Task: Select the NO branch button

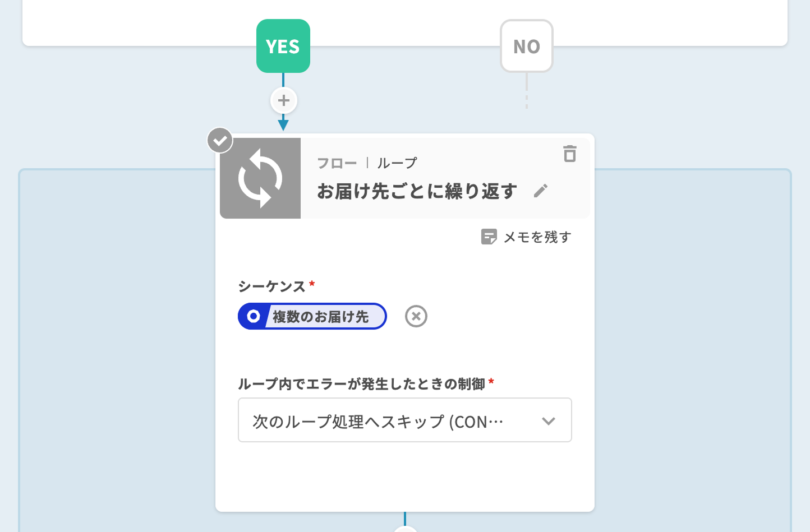Action: (x=526, y=46)
